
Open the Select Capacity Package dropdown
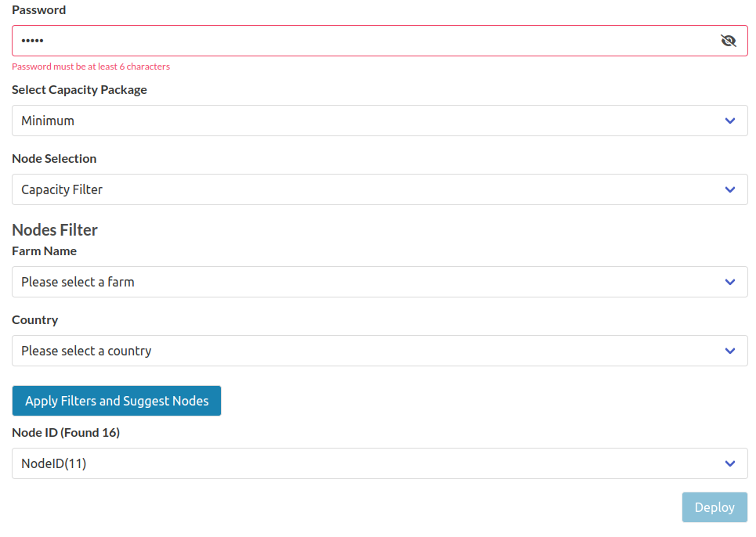point(379,121)
